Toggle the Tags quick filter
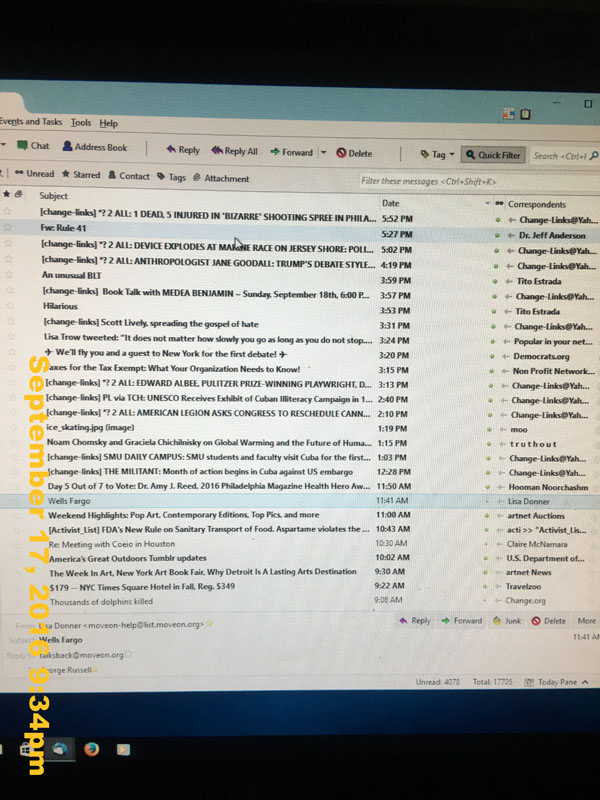 tap(171, 177)
